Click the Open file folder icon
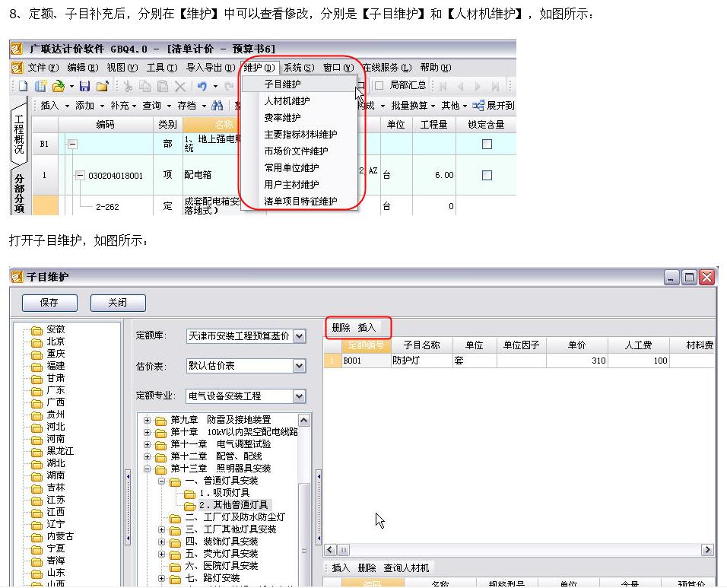The image size is (727, 588). tap(59, 86)
